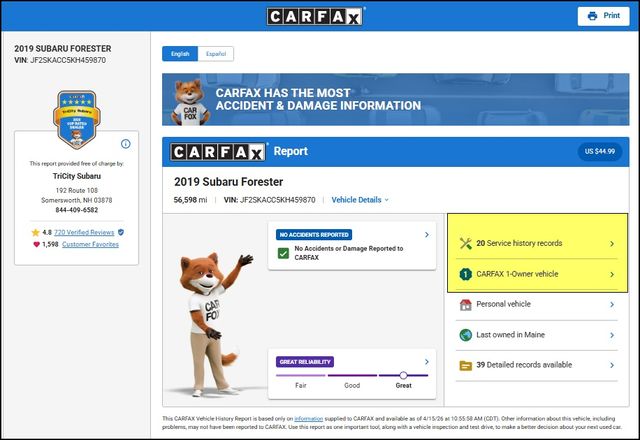Open the 20 Service history records row
This screenshot has height=440, width=640.
coord(537,243)
